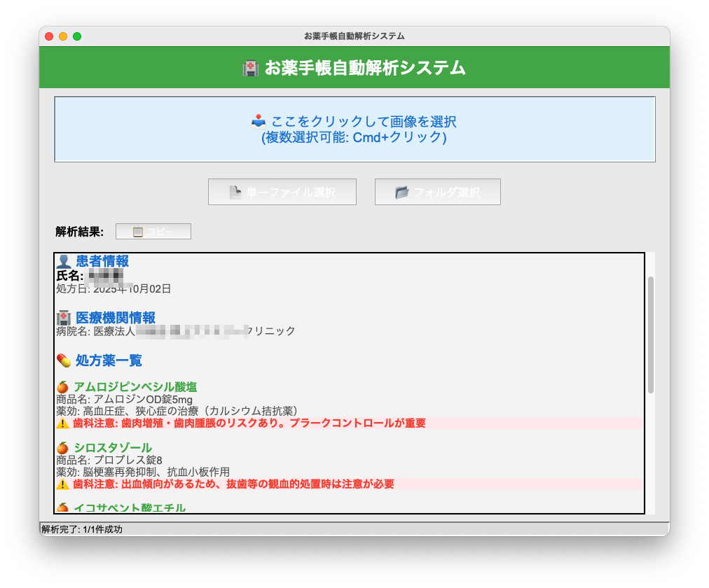Click the medical kit icon in the green header

[x=250, y=68]
